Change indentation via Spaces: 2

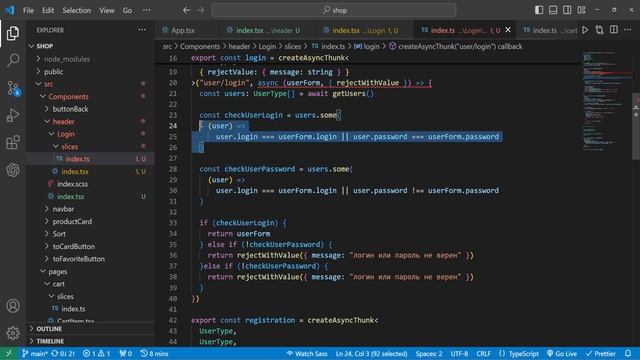429,353
